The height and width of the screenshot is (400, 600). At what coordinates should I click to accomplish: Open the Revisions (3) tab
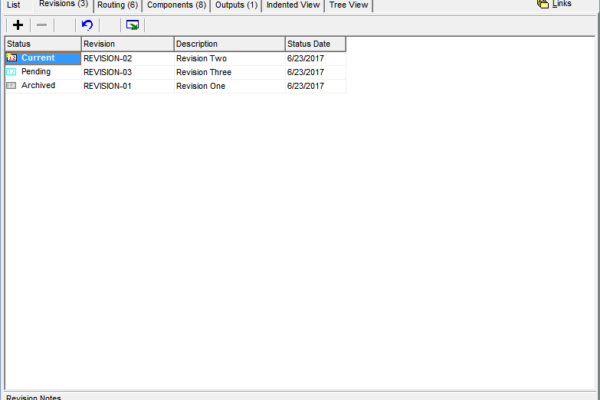tap(64, 5)
